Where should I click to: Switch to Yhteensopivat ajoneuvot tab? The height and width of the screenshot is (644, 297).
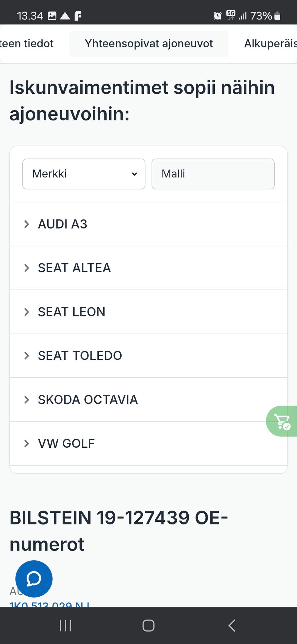tap(148, 44)
